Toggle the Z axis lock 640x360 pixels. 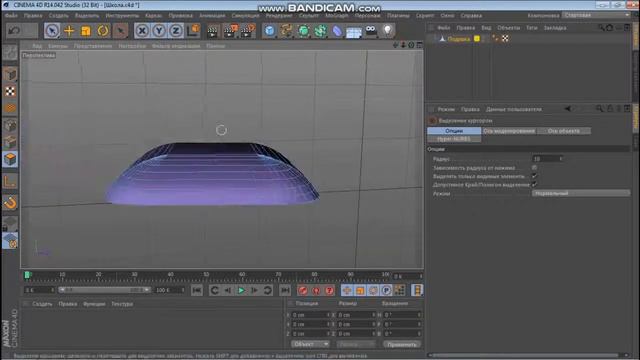tap(176, 31)
